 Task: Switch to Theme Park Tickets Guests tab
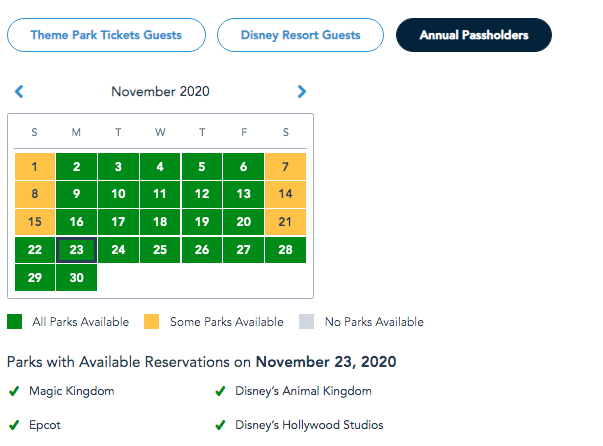106,35
